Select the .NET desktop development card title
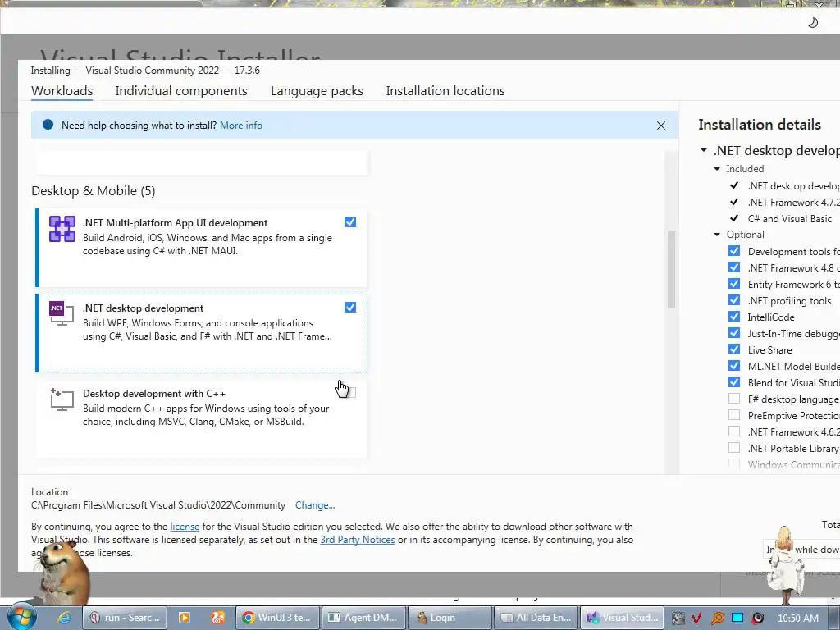 click(x=143, y=308)
